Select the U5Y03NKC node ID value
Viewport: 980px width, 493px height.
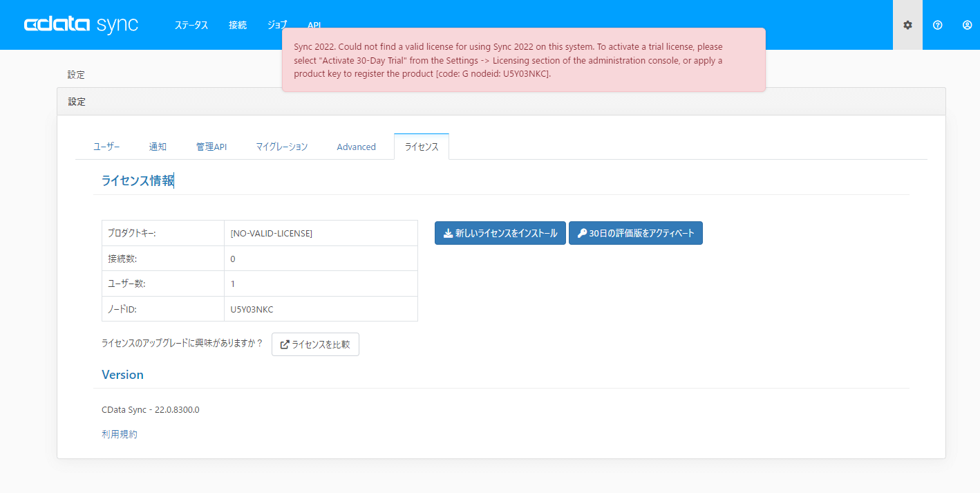tap(252, 309)
